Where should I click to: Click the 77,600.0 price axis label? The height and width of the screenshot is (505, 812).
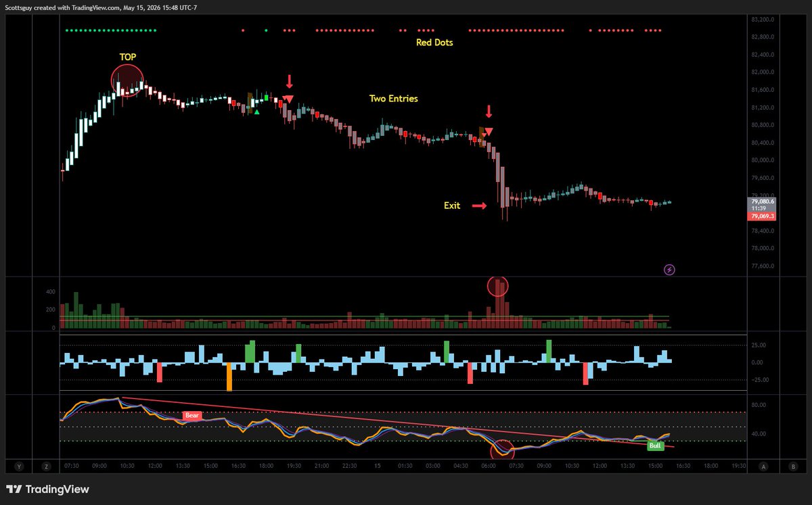[762, 266]
